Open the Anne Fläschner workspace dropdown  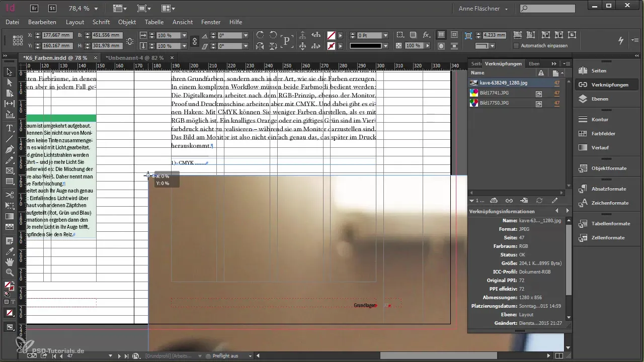click(x=484, y=9)
